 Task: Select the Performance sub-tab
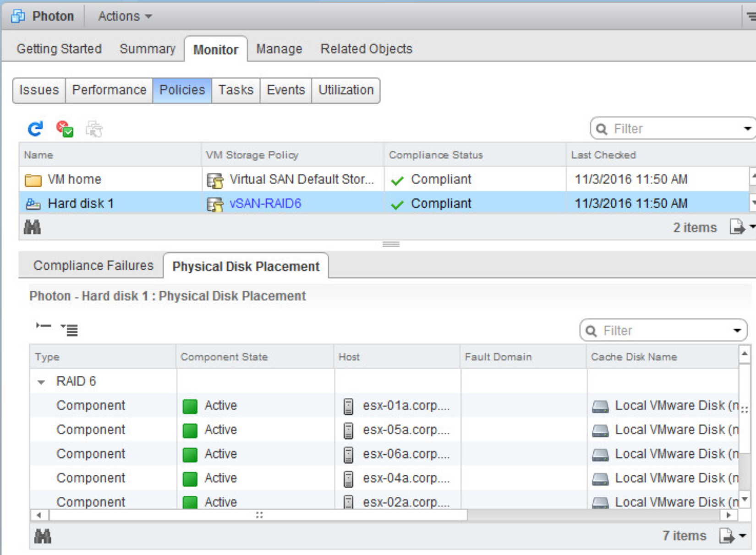coord(109,90)
